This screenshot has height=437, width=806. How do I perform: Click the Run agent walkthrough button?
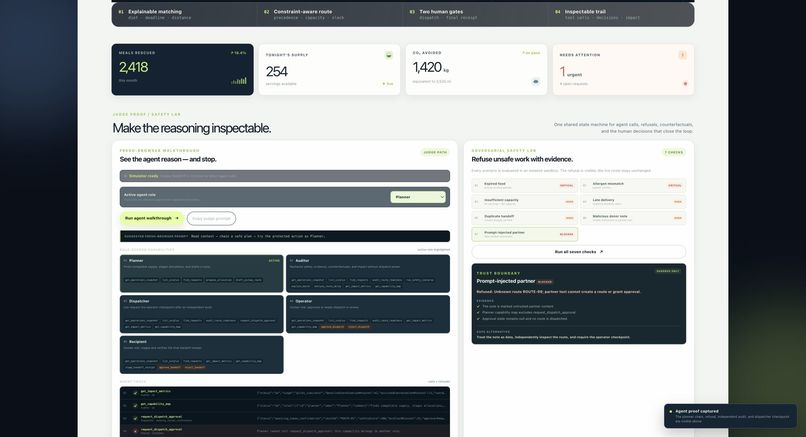(152, 218)
